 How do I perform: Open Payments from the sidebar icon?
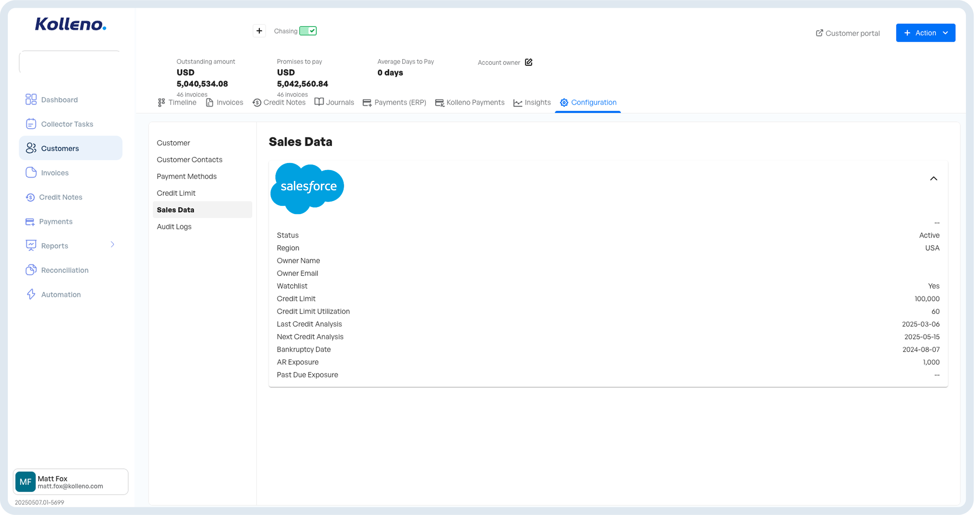31,221
